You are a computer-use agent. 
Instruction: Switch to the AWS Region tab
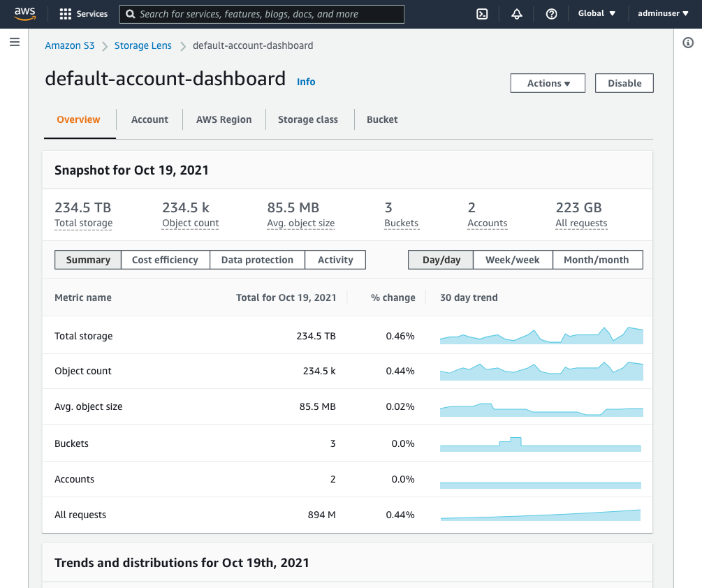point(224,119)
